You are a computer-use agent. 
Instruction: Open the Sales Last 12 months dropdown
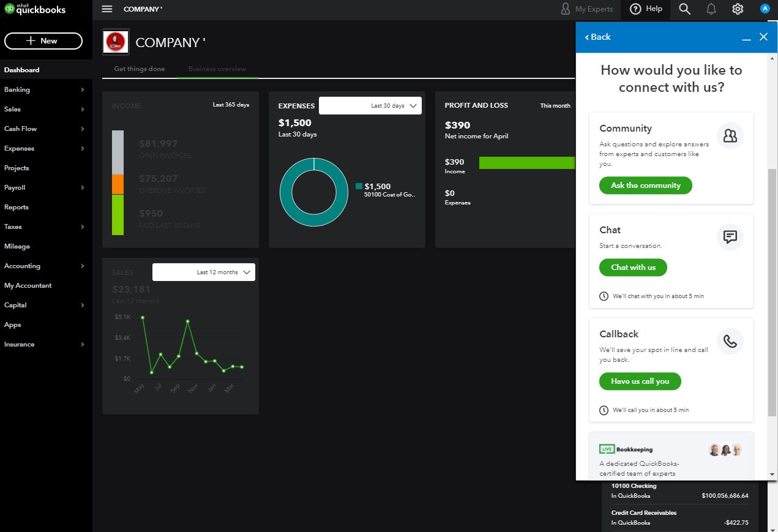(x=204, y=272)
